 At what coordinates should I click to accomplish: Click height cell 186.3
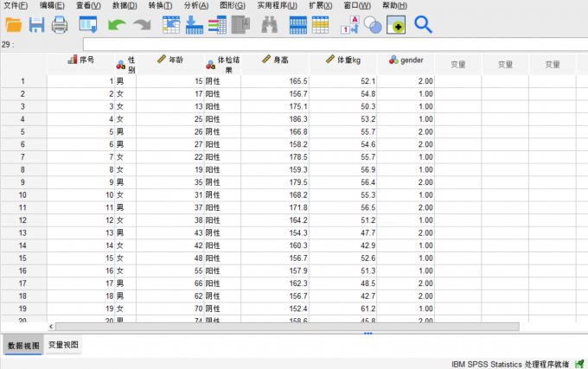[x=275, y=118]
